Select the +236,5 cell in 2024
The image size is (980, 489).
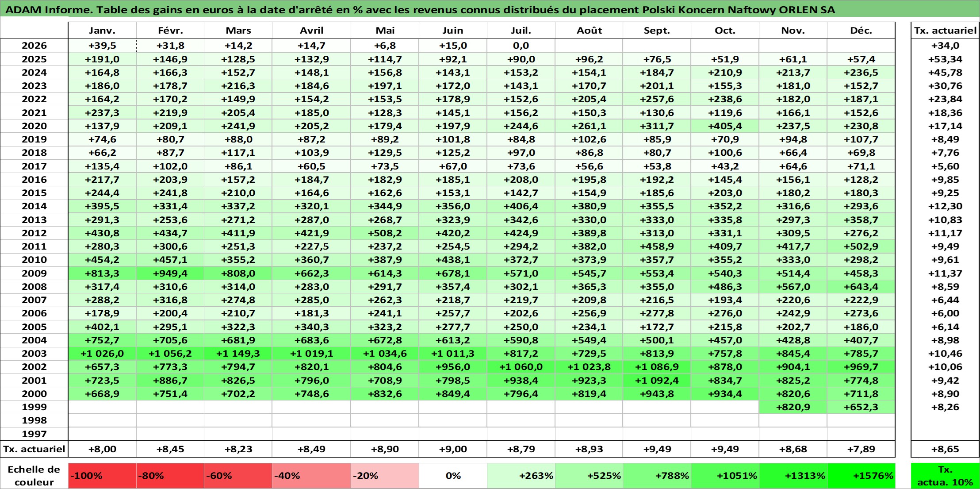pyautogui.click(x=861, y=73)
